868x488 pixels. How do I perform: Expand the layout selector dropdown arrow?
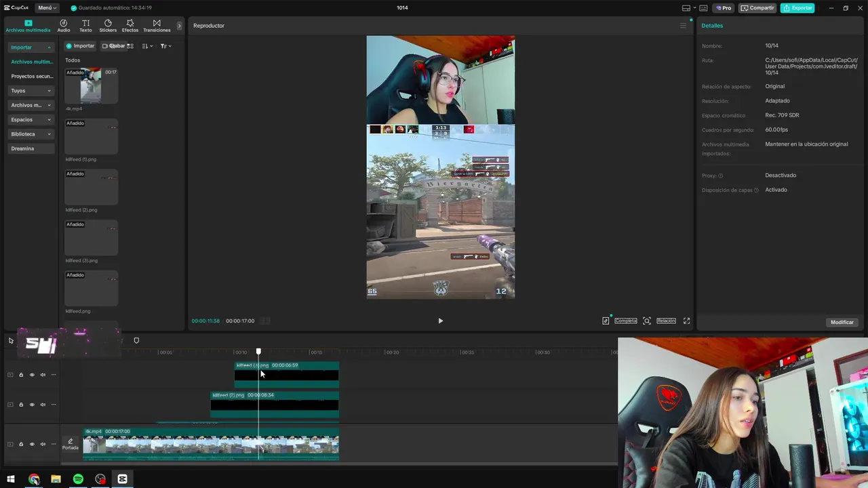click(x=694, y=8)
